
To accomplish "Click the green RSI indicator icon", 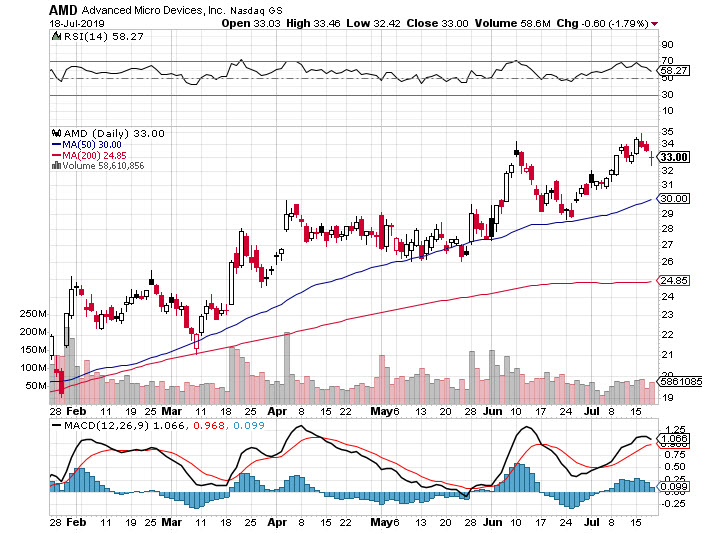I will pos(56,36).
